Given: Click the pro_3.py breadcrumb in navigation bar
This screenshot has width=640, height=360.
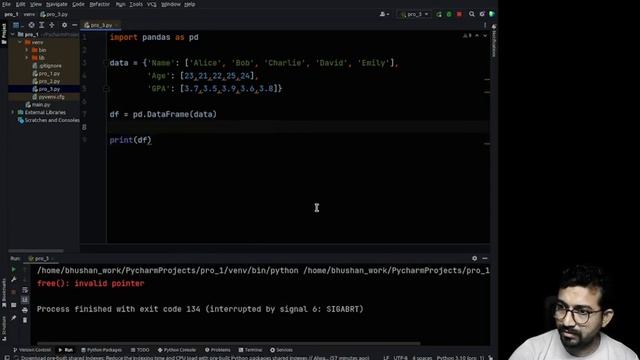Looking at the screenshot, I should [x=54, y=14].
